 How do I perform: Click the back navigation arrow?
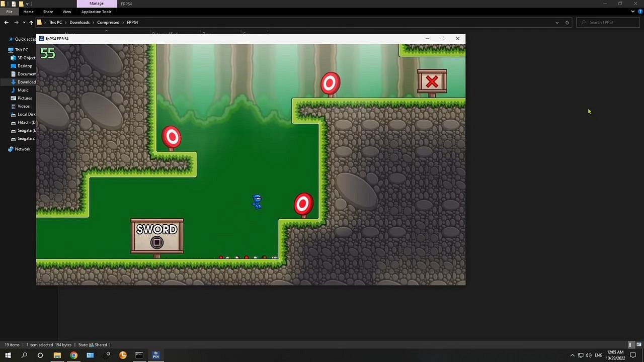pyautogui.click(x=6, y=23)
